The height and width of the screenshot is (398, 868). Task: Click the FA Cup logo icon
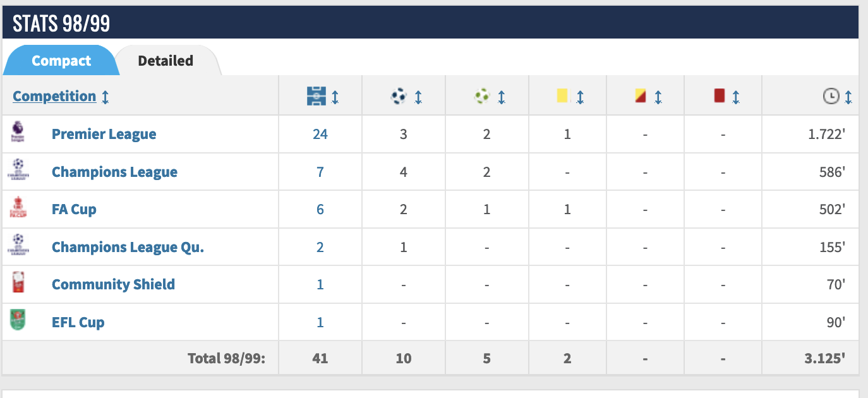pos(18,209)
